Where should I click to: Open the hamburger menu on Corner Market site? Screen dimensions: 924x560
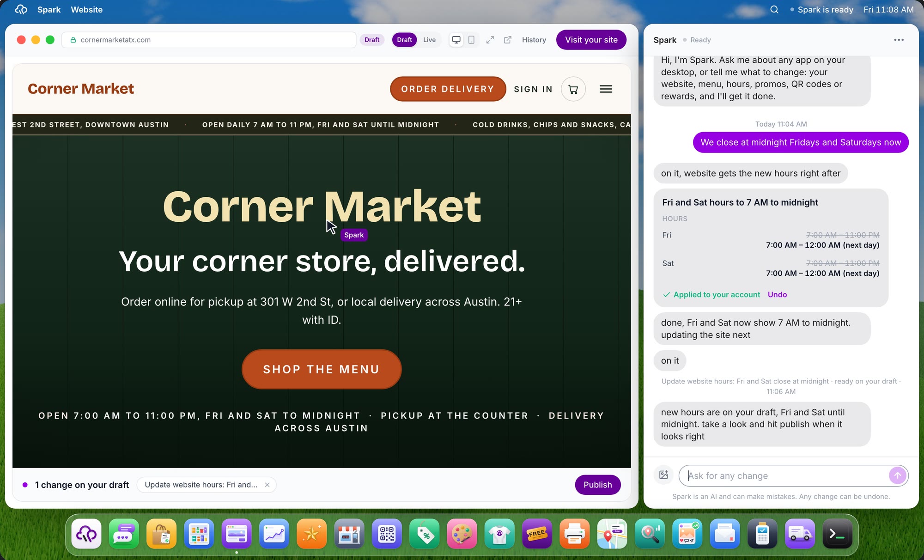pos(606,89)
